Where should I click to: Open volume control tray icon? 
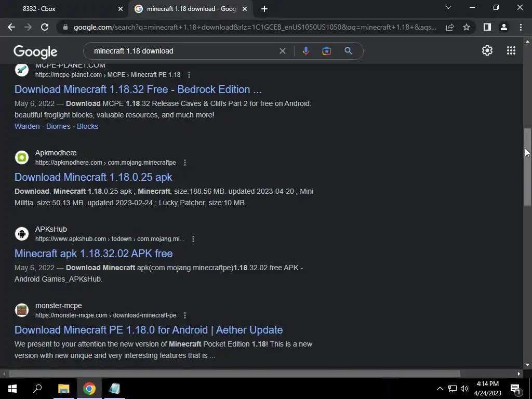tap(464, 389)
